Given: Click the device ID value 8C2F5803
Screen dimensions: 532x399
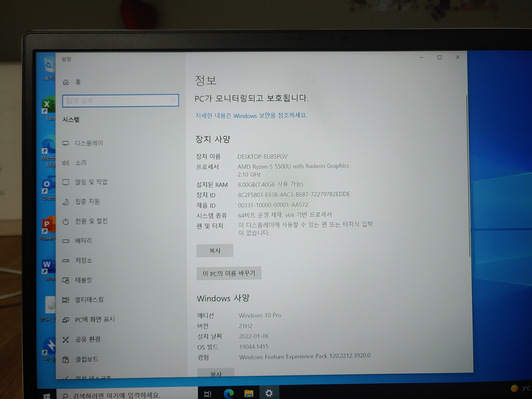Looking at the screenshot, I should click(294, 194).
